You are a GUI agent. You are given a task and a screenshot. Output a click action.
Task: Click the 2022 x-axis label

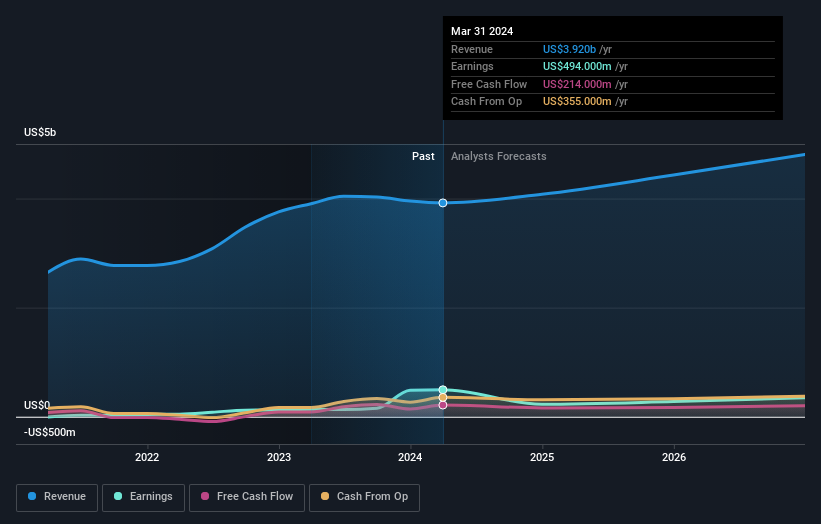pyautogui.click(x=147, y=457)
